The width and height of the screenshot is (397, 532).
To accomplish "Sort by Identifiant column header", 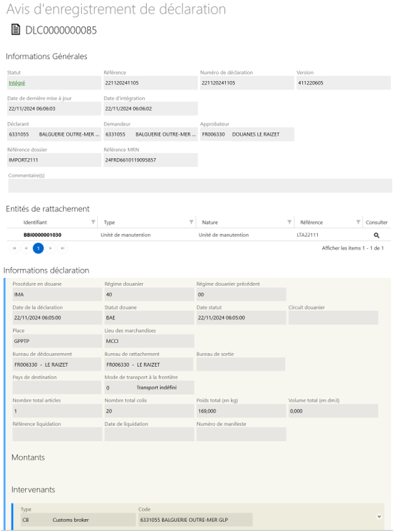I will 35,222.
